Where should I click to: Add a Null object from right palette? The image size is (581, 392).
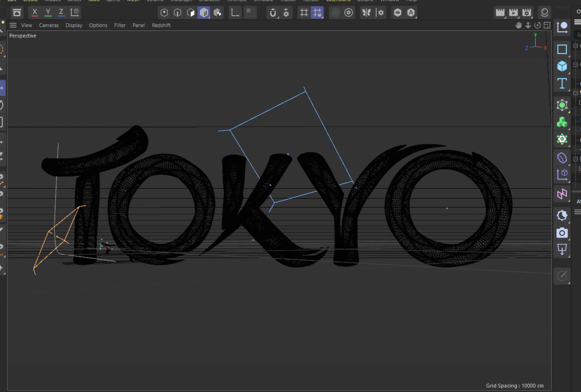pyautogui.click(x=562, y=27)
